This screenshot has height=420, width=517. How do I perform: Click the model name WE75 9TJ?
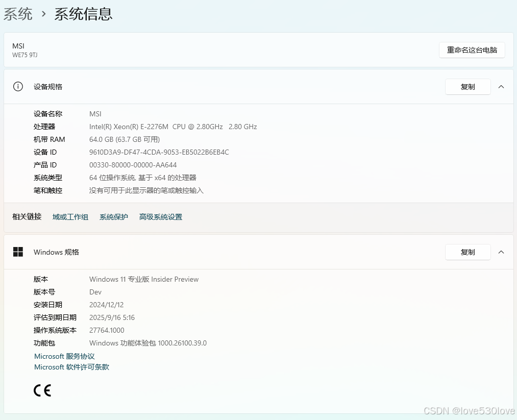pyautogui.click(x=24, y=55)
